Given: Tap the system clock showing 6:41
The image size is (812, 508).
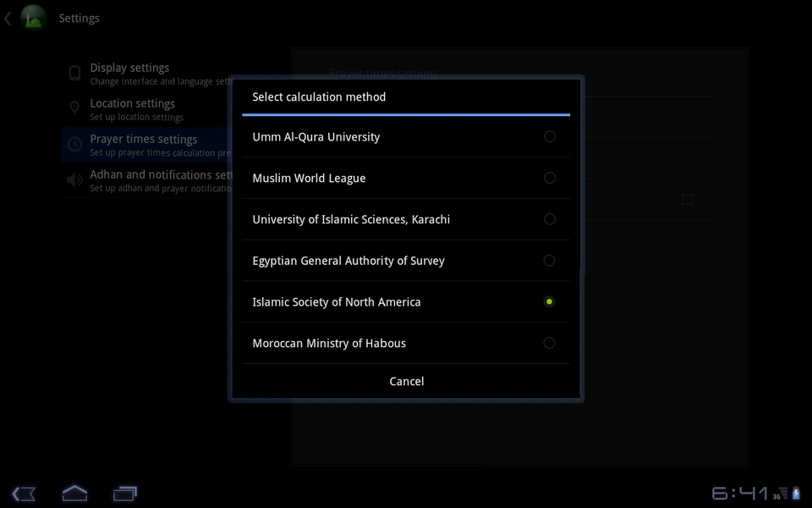Looking at the screenshot, I should point(739,493).
